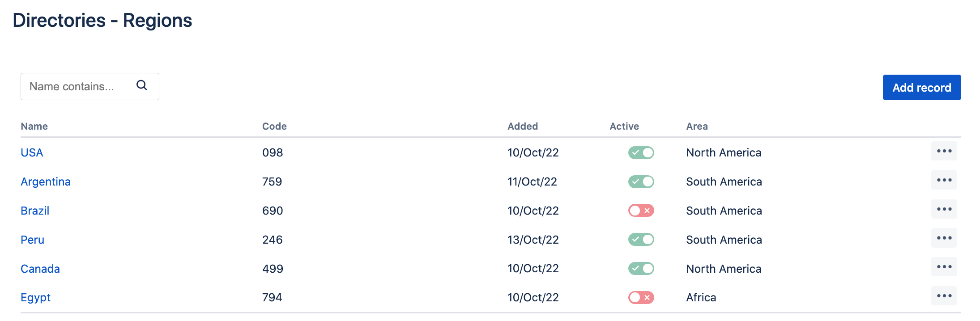Disable the Active switch for Argentina

pyautogui.click(x=641, y=182)
